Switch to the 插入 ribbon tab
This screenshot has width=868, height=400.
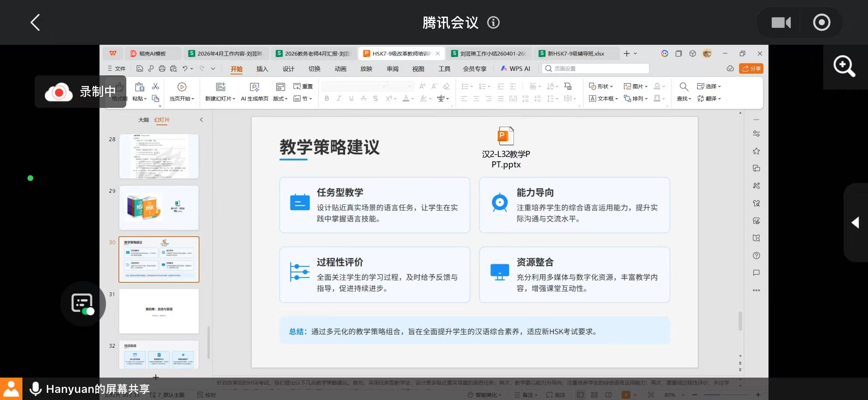(x=262, y=69)
